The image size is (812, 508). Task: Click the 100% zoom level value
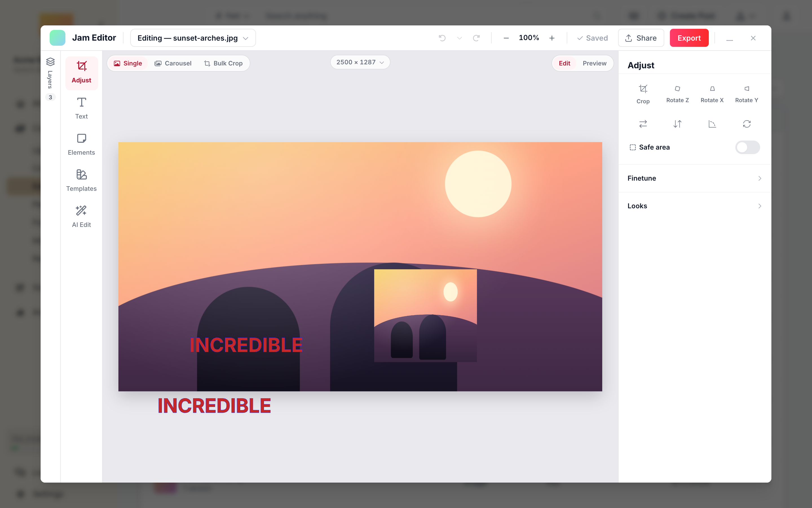529,38
